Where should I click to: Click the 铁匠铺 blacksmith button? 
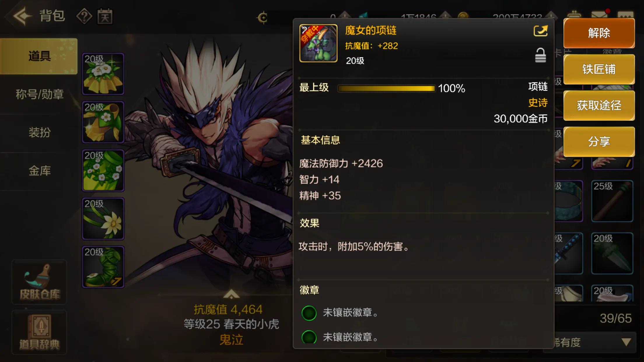click(x=599, y=69)
